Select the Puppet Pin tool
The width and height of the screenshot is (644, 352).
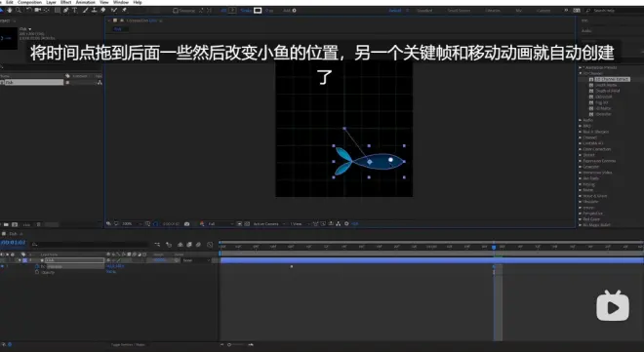point(124,10)
